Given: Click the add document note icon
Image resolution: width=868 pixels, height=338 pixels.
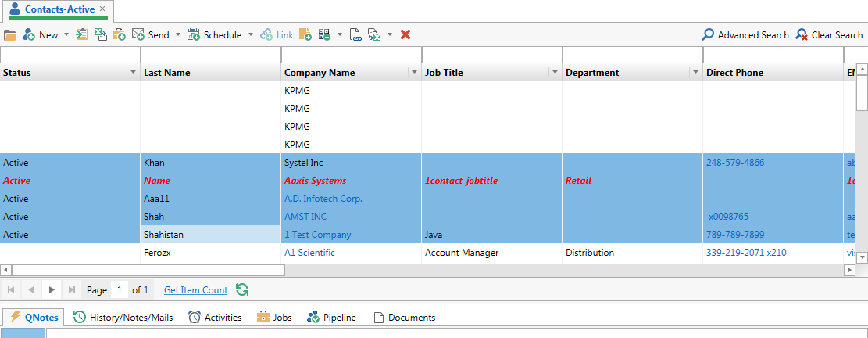Looking at the screenshot, I should point(305,34).
